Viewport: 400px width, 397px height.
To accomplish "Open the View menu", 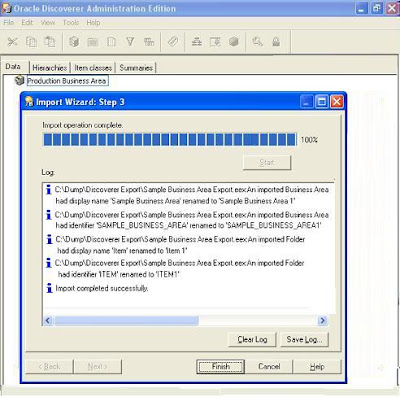I will (48, 23).
